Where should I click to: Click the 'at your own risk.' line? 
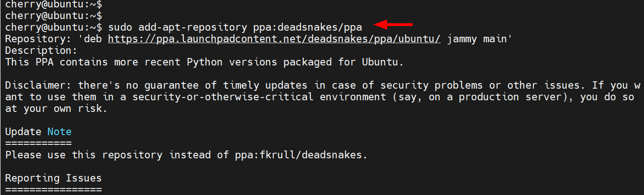[56, 109]
